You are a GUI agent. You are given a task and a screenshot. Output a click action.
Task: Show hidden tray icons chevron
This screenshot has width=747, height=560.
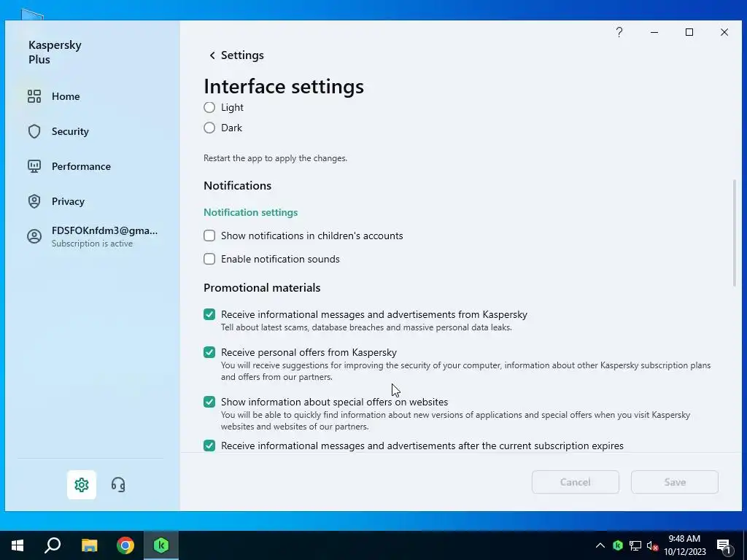click(x=600, y=545)
